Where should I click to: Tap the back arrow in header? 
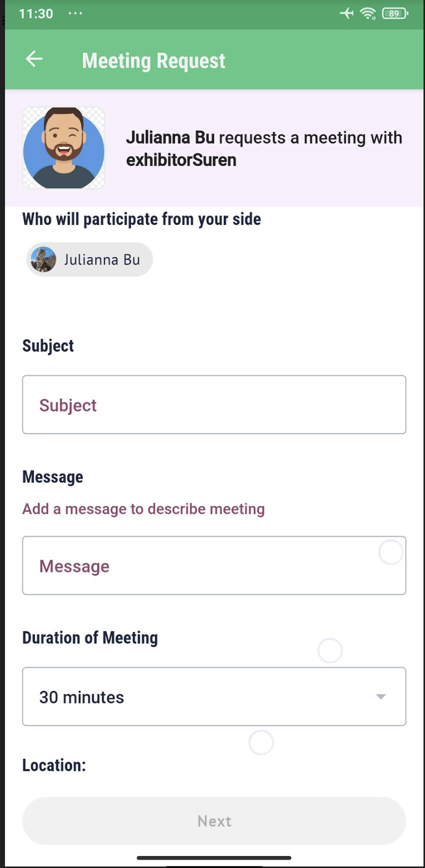[34, 59]
